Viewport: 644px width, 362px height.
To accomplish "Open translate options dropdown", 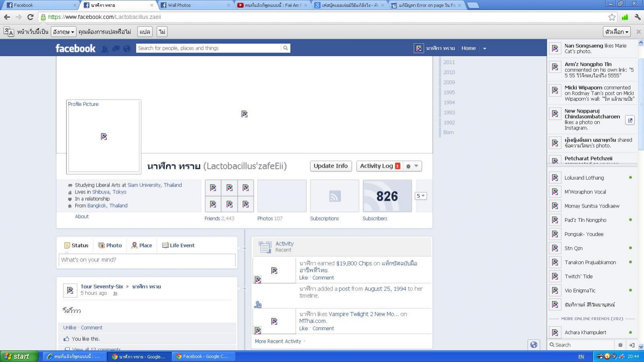I will pyautogui.click(x=617, y=32).
